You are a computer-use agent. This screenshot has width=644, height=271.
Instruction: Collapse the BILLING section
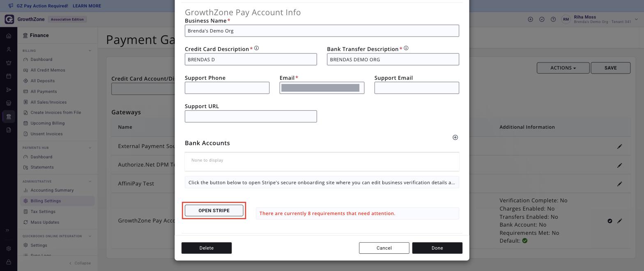pos(90,51)
